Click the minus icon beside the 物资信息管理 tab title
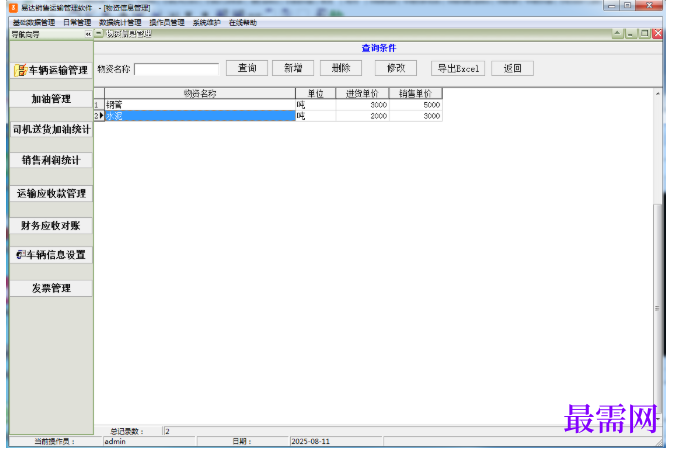 click(x=99, y=34)
